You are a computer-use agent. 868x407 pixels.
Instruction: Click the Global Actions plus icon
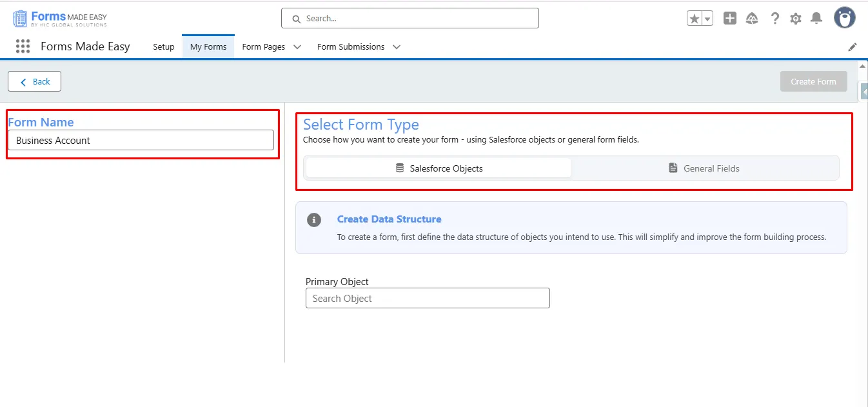(x=730, y=19)
